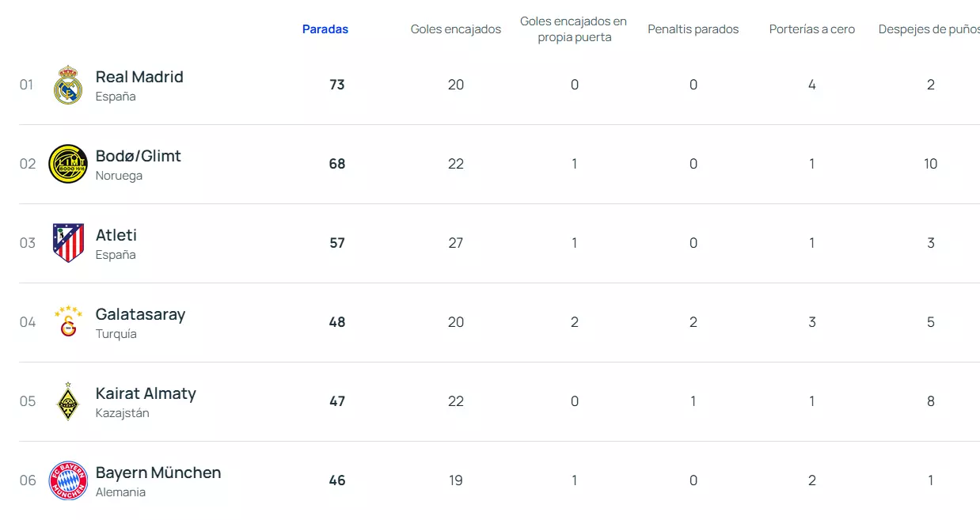
Task: Open the Bayern München round crest
Action: (68, 480)
